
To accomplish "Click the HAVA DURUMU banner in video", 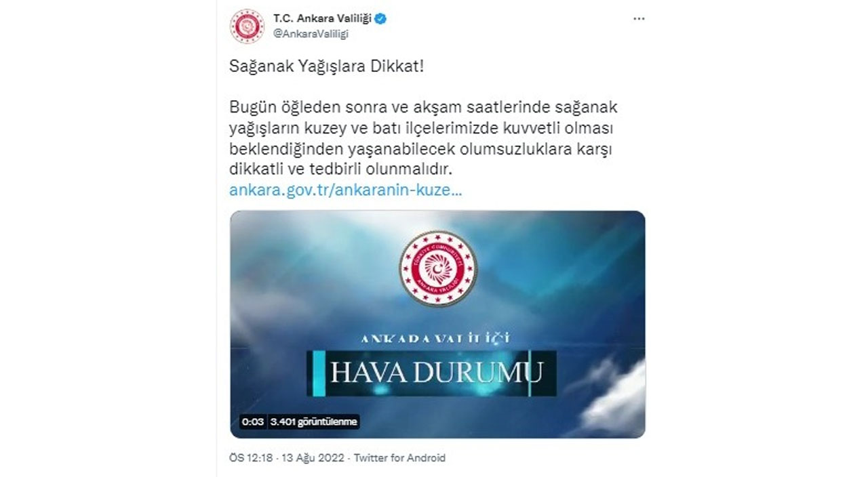I will (432, 373).
